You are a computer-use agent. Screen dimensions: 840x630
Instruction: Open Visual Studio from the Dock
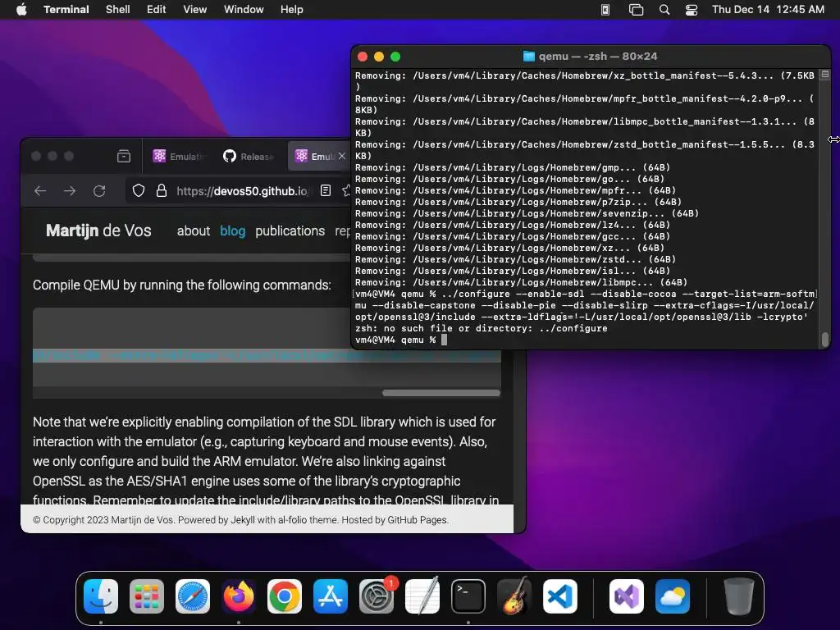tap(627, 596)
